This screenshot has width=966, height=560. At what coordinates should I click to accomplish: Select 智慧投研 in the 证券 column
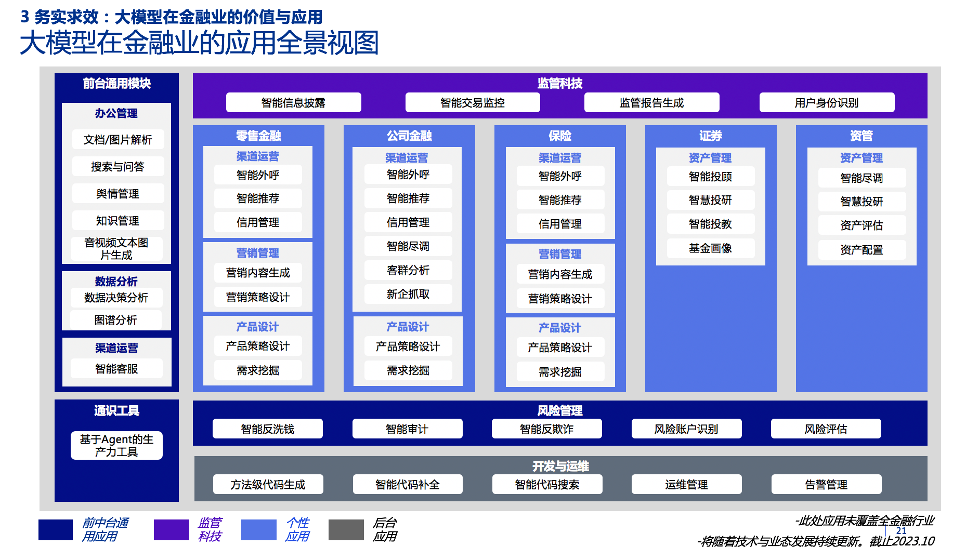(711, 199)
